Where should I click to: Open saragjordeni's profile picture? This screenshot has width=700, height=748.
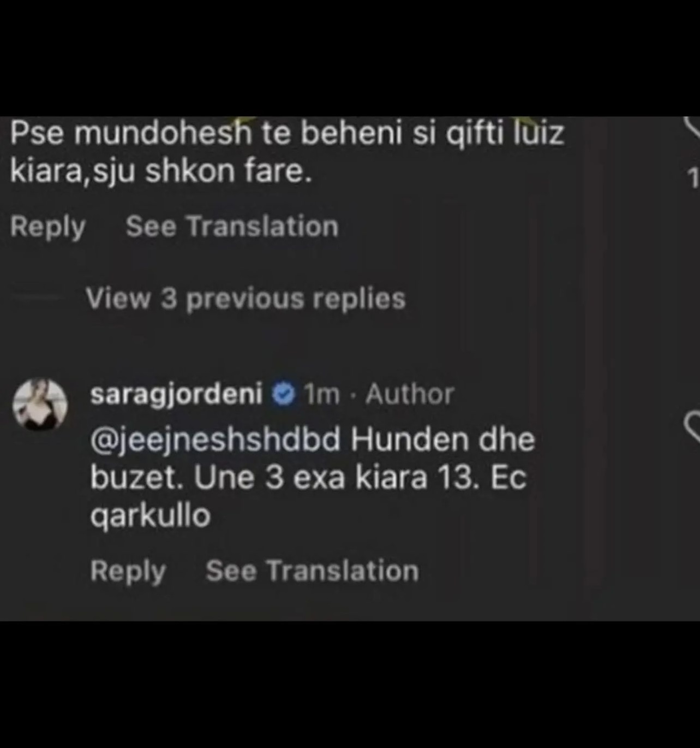[40, 404]
